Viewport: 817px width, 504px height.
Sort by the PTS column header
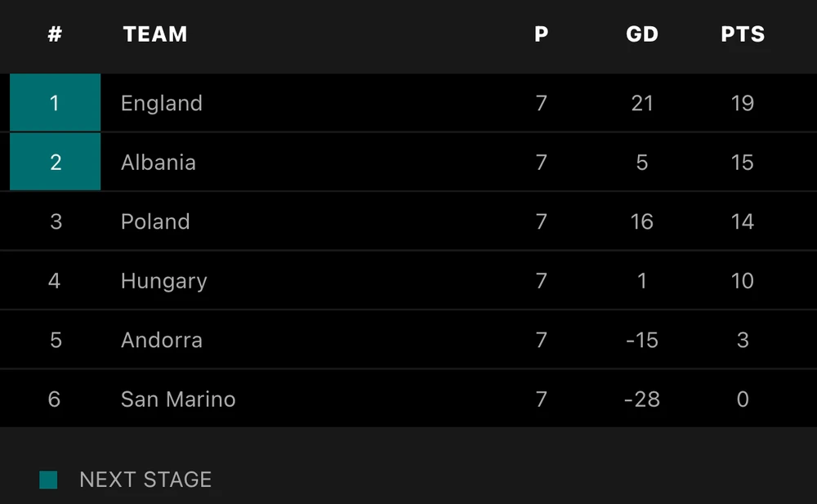742,34
